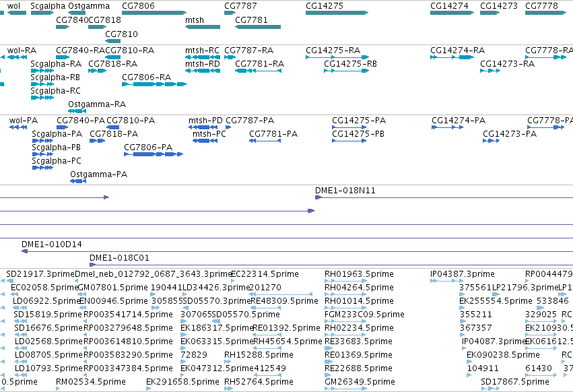This screenshot has width=573, height=392.
Task: Click the CG14273-PA protein label
Action: [x=510, y=134]
